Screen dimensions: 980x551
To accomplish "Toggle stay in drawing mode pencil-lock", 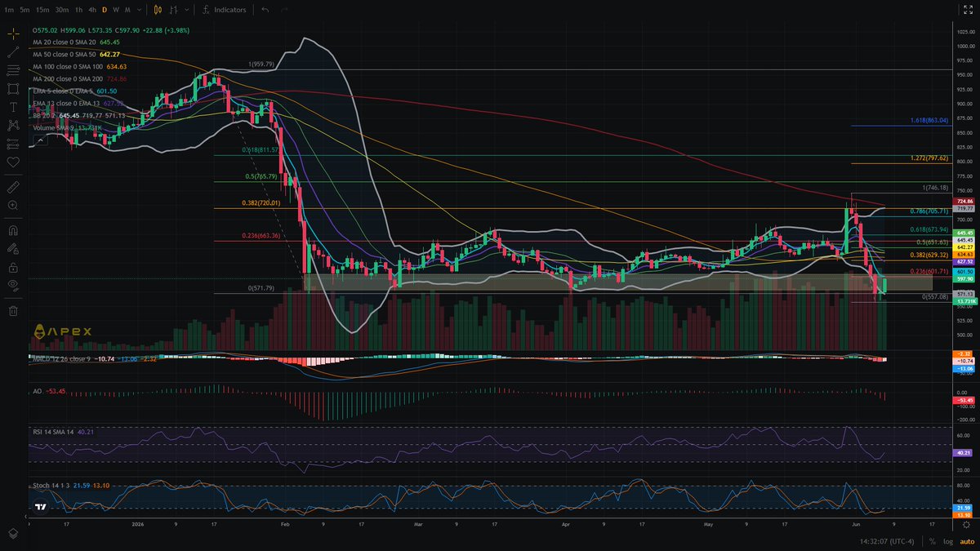I will tap(12, 248).
